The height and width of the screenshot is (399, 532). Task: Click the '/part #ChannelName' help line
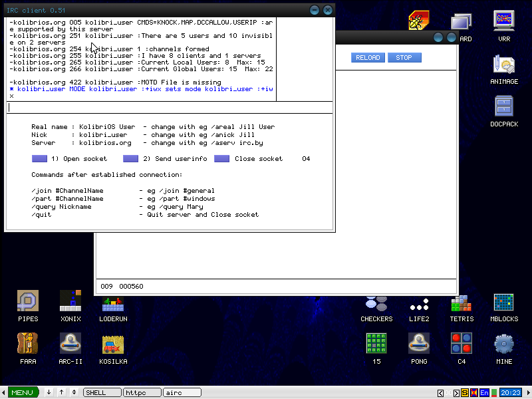[123, 199]
